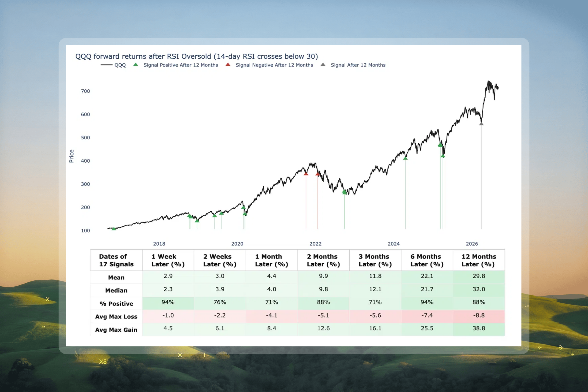Click the 2 Months Later (%) header
Viewport: 588px width, 392px height.
pyautogui.click(x=323, y=260)
